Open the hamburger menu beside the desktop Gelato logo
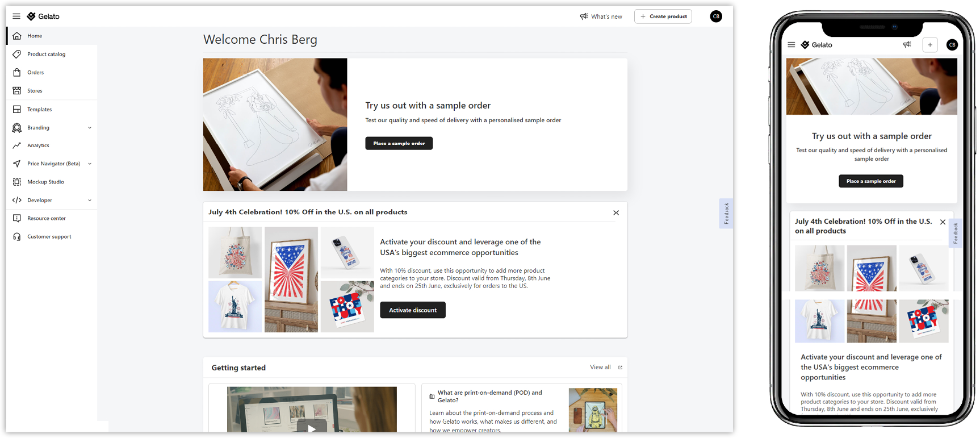The width and height of the screenshot is (980, 438). (16, 16)
